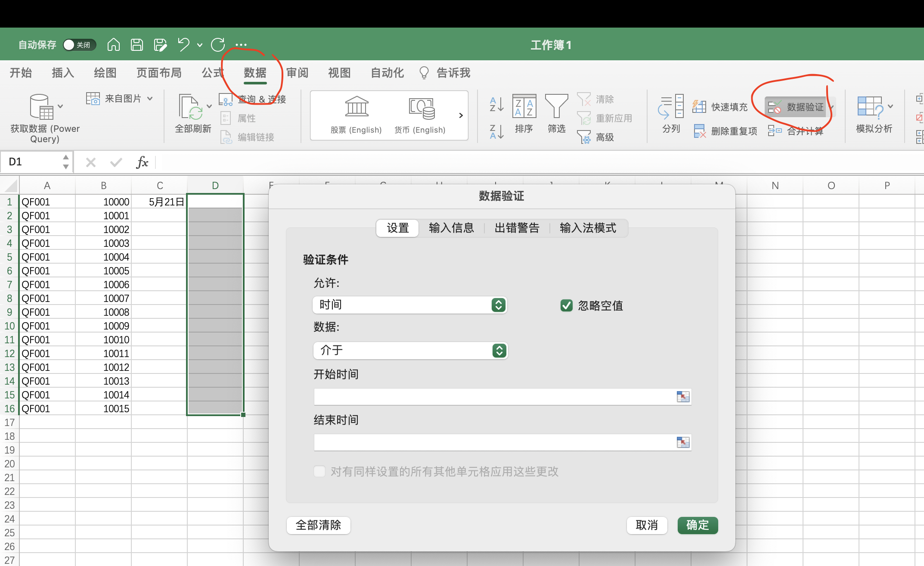The width and height of the screenshot is (924, 566).
Task: Open the Insert (插入) ribbon tab
Action: [63, 73]
